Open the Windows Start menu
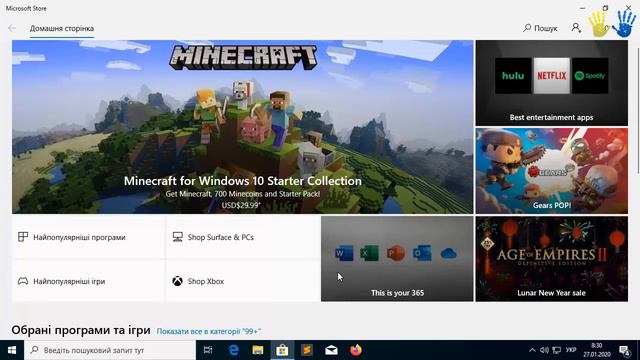The height and width of the screenshot is (360, 640). tap(12, 350)
